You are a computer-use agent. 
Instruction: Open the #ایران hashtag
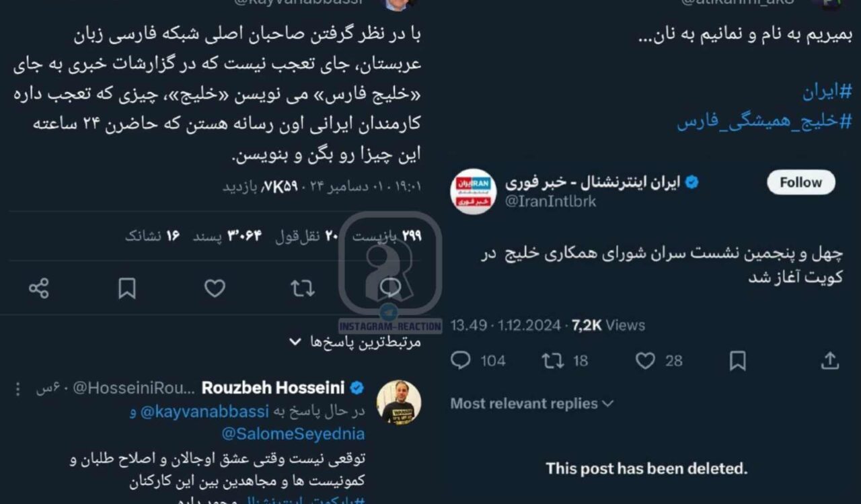pyautogui.click(x=827, y=91)
